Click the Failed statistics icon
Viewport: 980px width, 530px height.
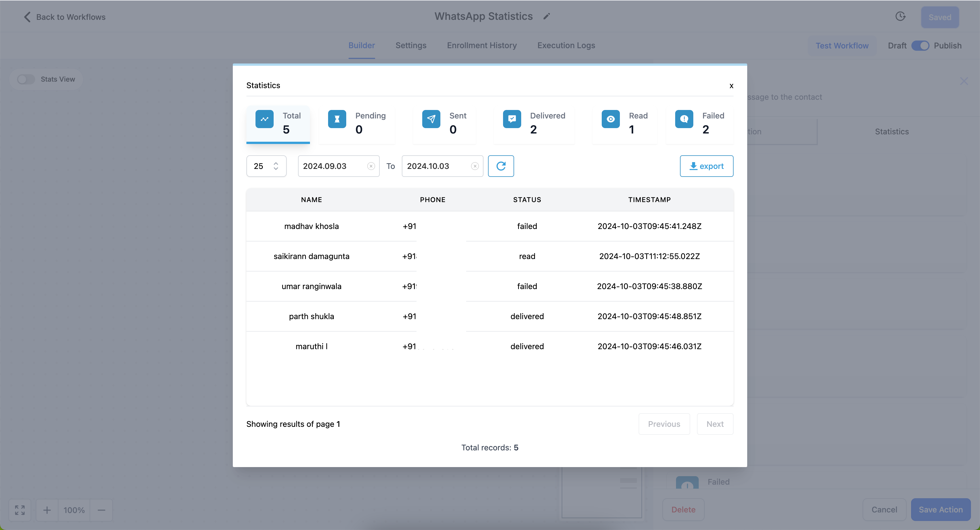point(684,119)
